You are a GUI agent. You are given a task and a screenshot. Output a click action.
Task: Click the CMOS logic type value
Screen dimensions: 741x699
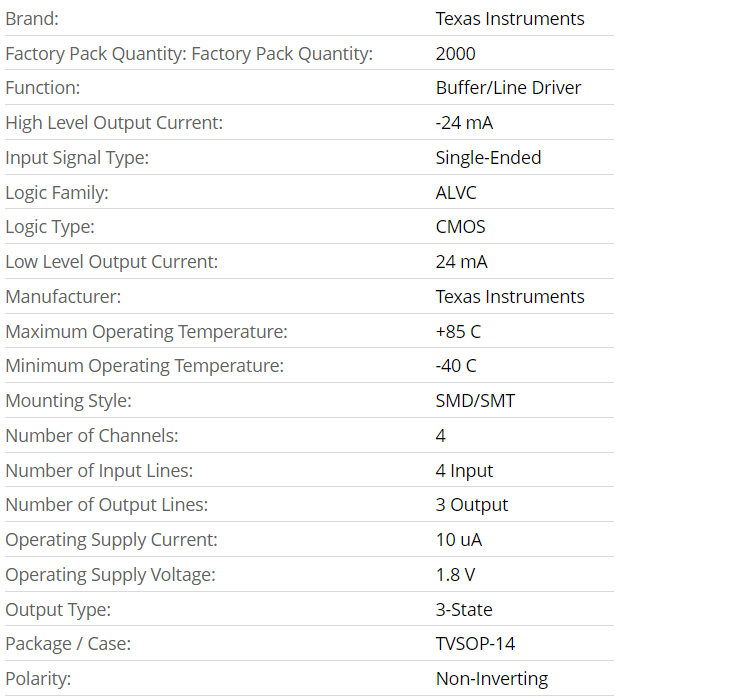[x=460, y=227]
